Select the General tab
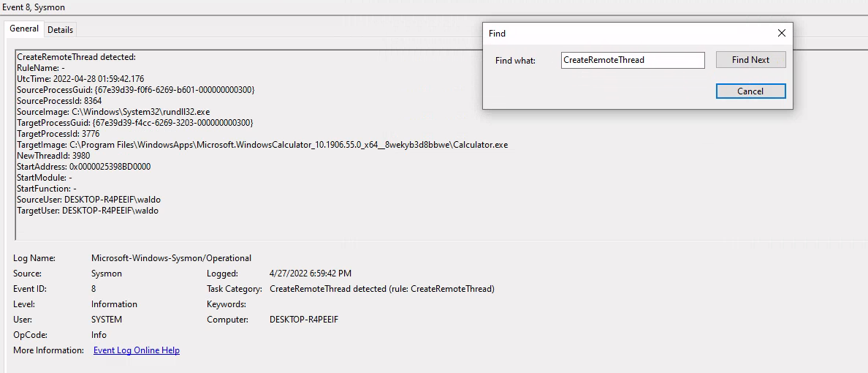 pyautogui.click(x=24, y=29)
